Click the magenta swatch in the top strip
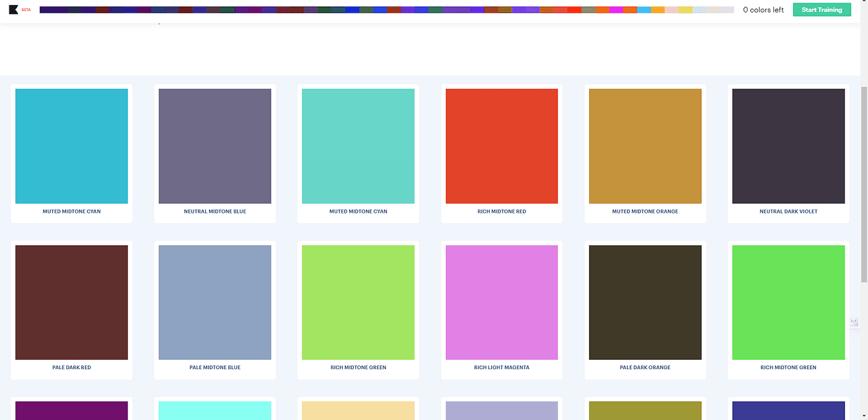 [x=616, y=9]
